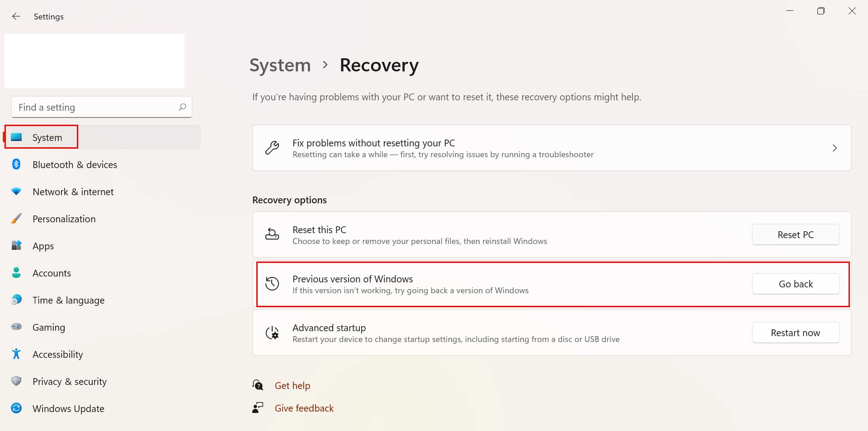Open Network & internet settings icon
This screenshot has height=431, width=868.
tap(17, 192)
